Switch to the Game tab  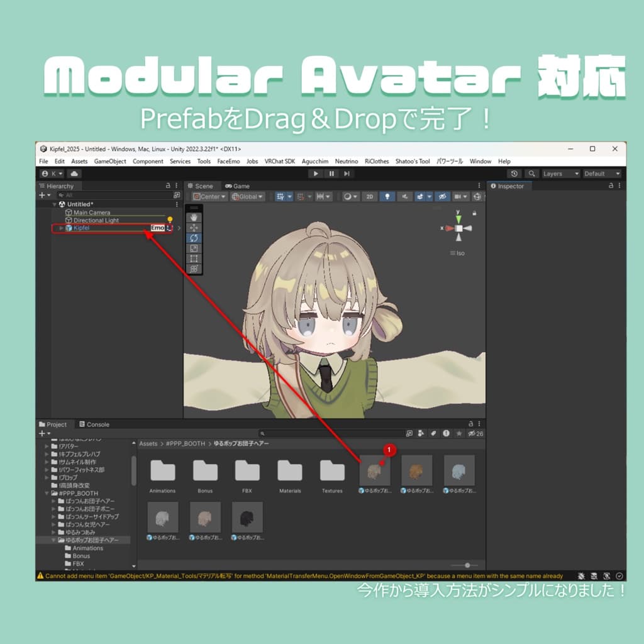point(237,186)
